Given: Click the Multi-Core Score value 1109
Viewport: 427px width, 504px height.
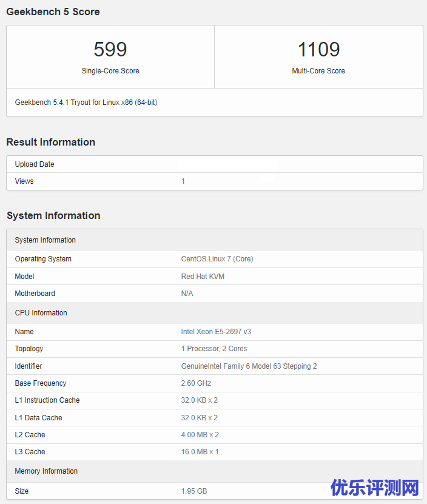Looking at the screenshot, I should pyautogui.click(x=318, y=50).
